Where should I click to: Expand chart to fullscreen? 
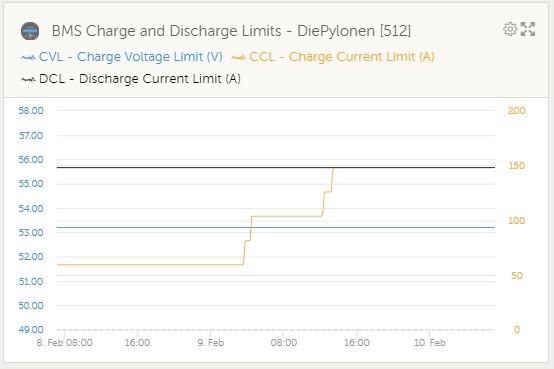point(528,29)
